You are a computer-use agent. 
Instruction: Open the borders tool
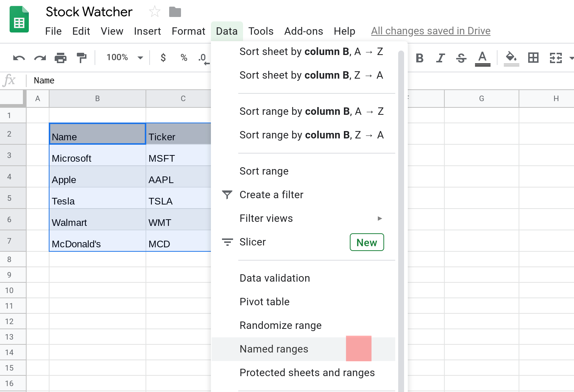pos(533,58)
